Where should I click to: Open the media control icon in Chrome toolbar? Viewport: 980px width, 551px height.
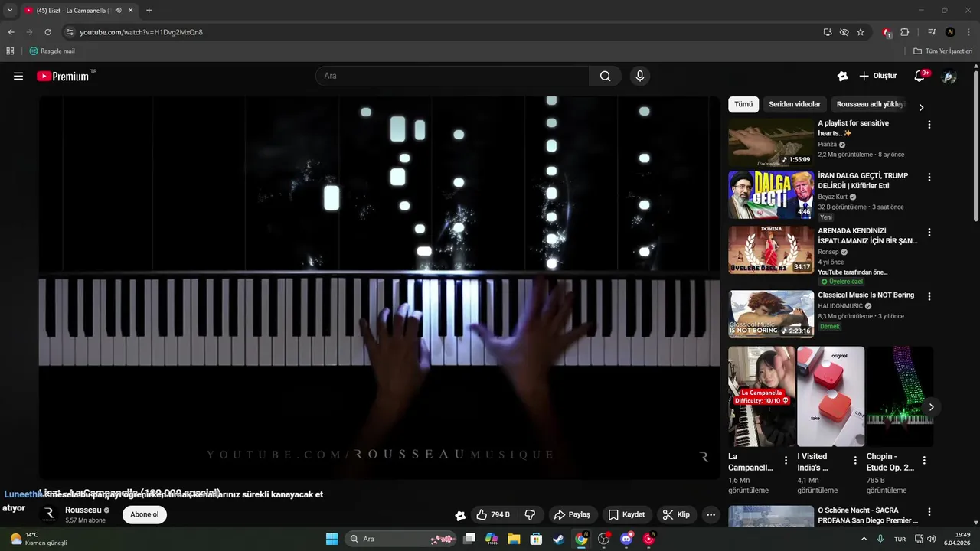(x=932, y=32)
